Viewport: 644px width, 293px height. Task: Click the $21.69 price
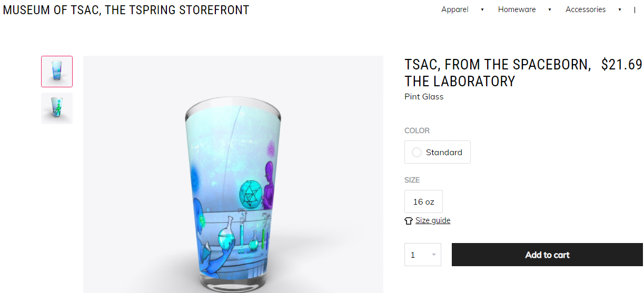click(621, 65)
